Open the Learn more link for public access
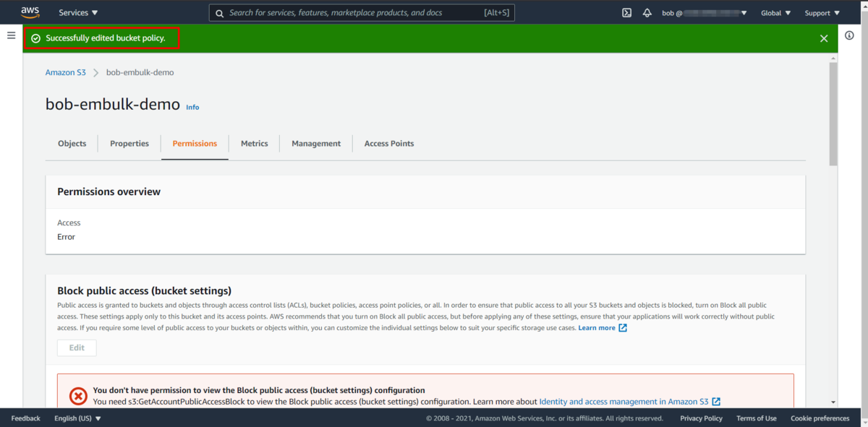Screen dimensions: 868x427 point(597,328)
